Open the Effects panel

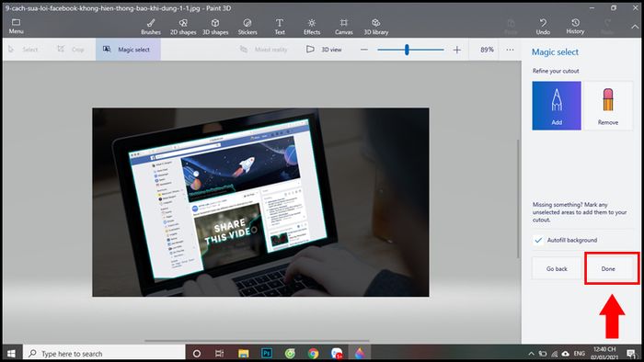pos(312,27)
